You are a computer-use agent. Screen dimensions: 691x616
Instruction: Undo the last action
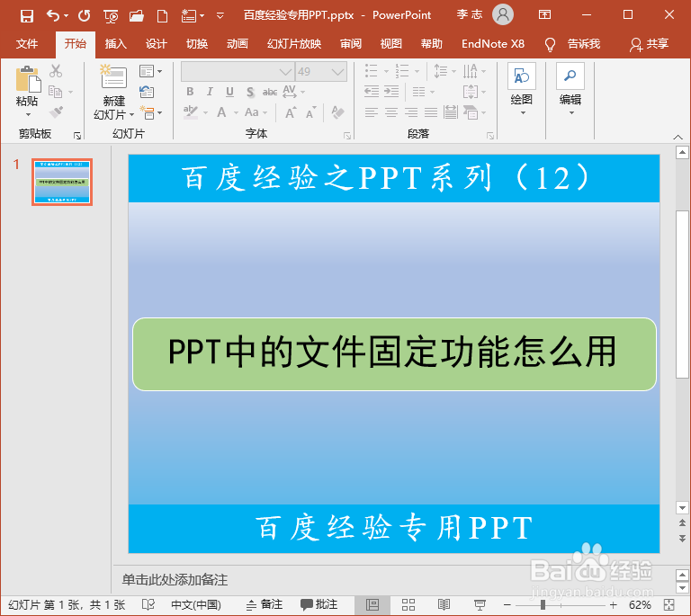pos(53,16)
